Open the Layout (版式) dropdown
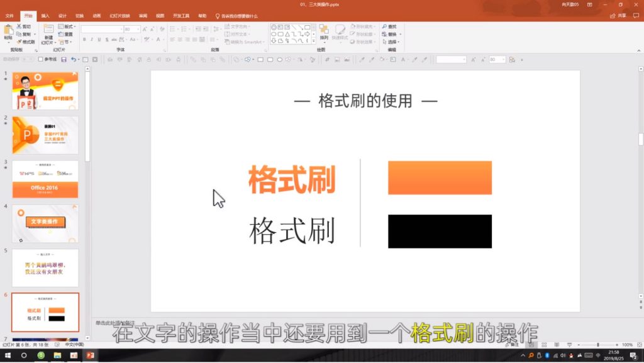 pos(67,27)
